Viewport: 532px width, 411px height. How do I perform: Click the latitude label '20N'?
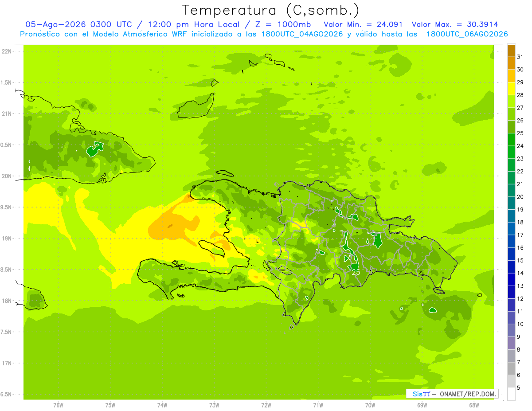[7, 176]
